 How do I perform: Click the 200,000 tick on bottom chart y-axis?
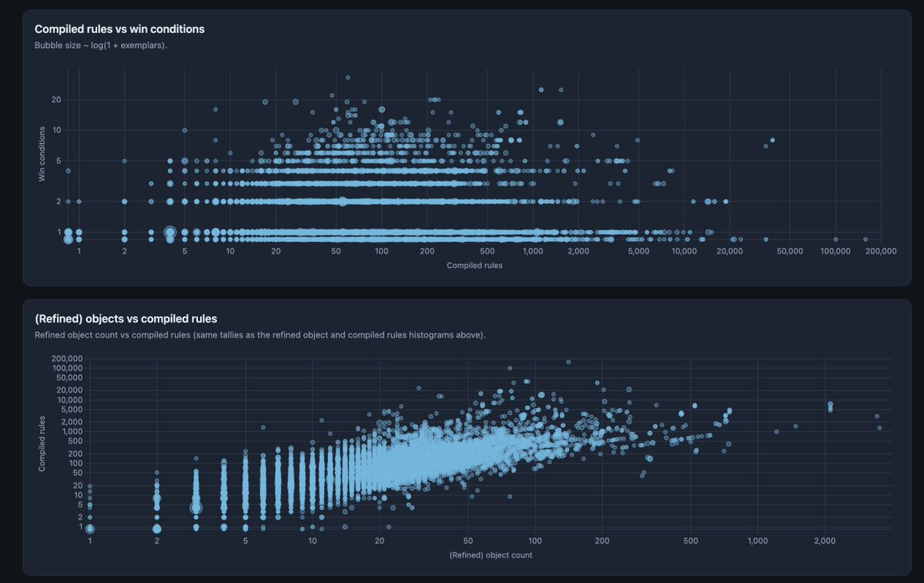coord(67,359)
